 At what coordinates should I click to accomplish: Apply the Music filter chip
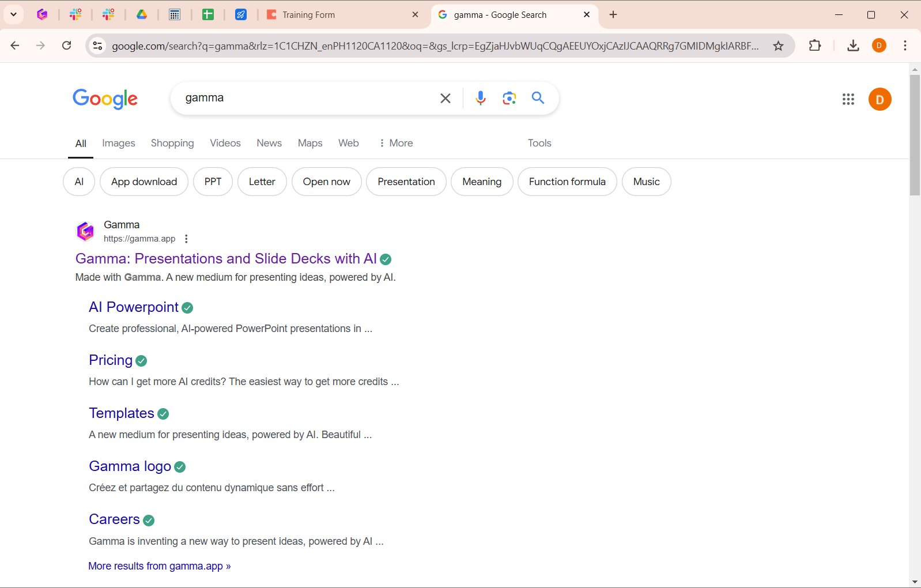click(647, 182)
